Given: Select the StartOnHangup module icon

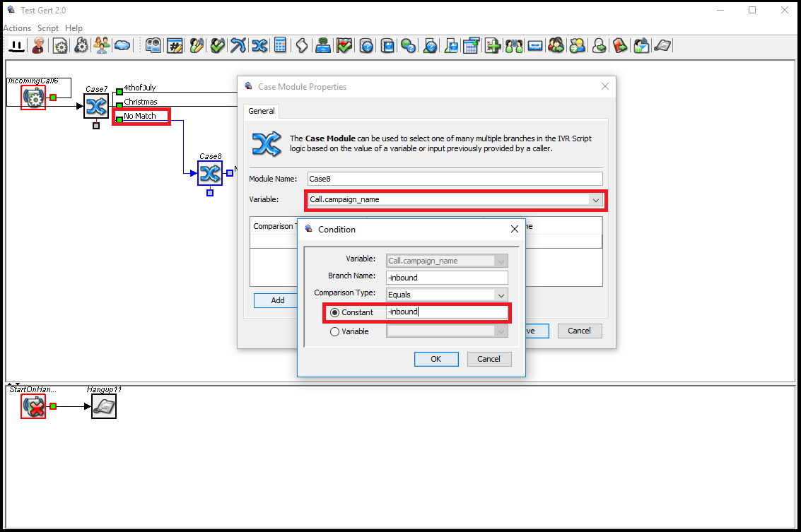Looking at the screenshot, I should 33,406.
